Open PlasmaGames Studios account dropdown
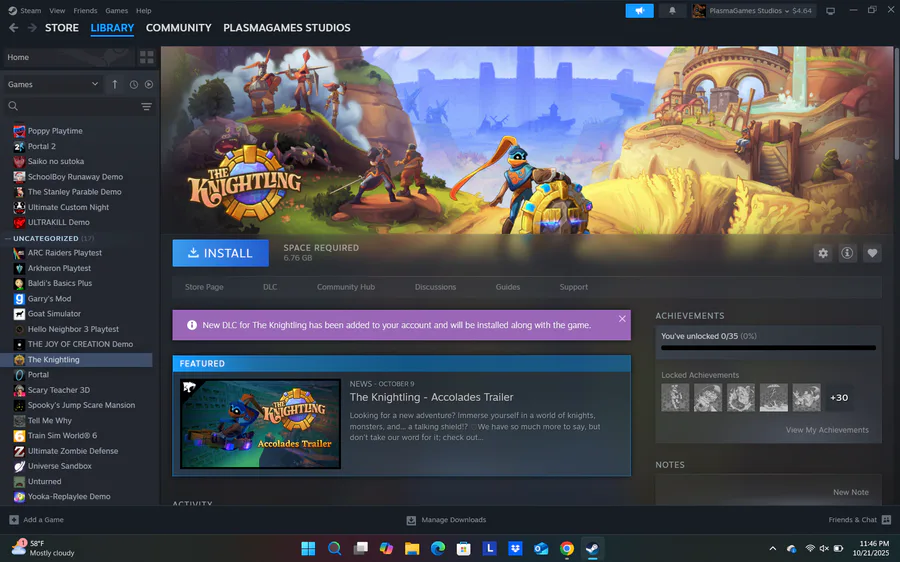This screenshot has height=562, width=900. (754, 11)
